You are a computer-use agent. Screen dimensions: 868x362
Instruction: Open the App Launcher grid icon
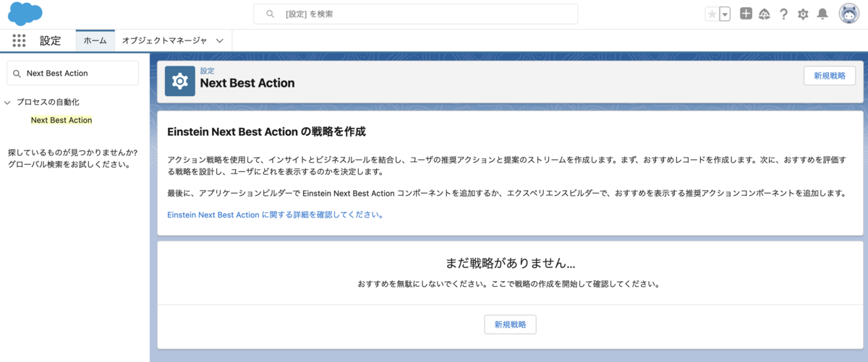(20, 40)
